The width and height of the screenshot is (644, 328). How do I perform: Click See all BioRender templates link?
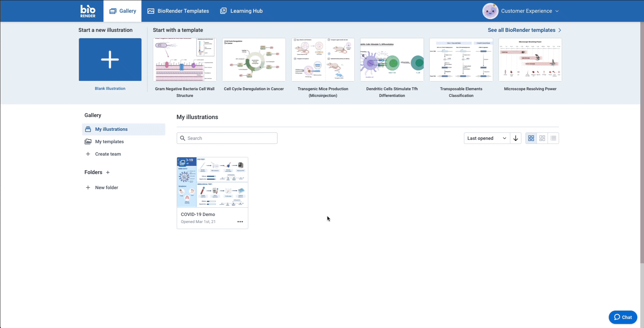tap(521, 30)
